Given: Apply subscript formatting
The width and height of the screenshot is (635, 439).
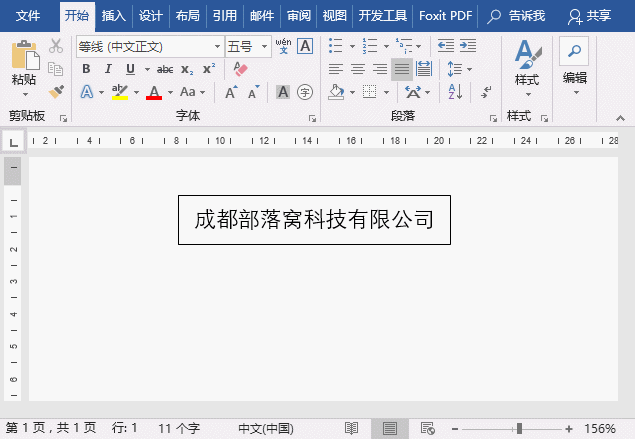Looking at the screenshot, I should pyautogui.click(x=187, y=69).
